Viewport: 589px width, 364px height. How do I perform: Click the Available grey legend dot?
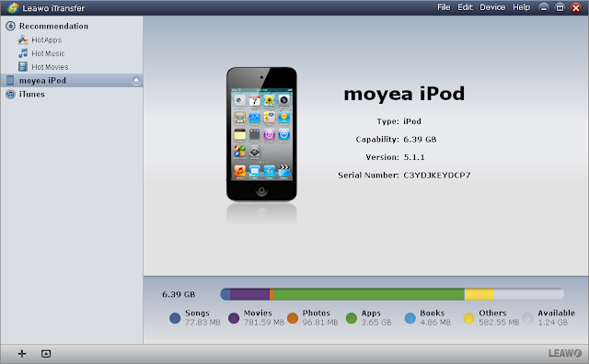point(527,318)
